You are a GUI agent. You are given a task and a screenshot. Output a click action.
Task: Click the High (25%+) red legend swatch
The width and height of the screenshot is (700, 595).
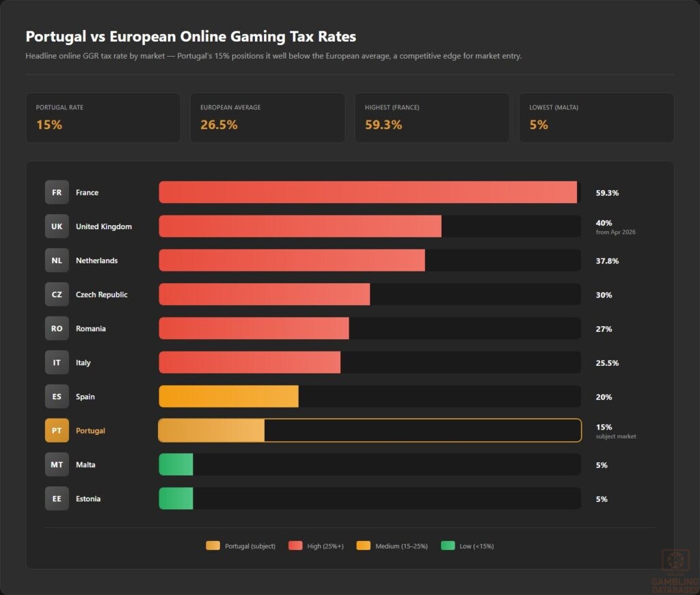295,546
